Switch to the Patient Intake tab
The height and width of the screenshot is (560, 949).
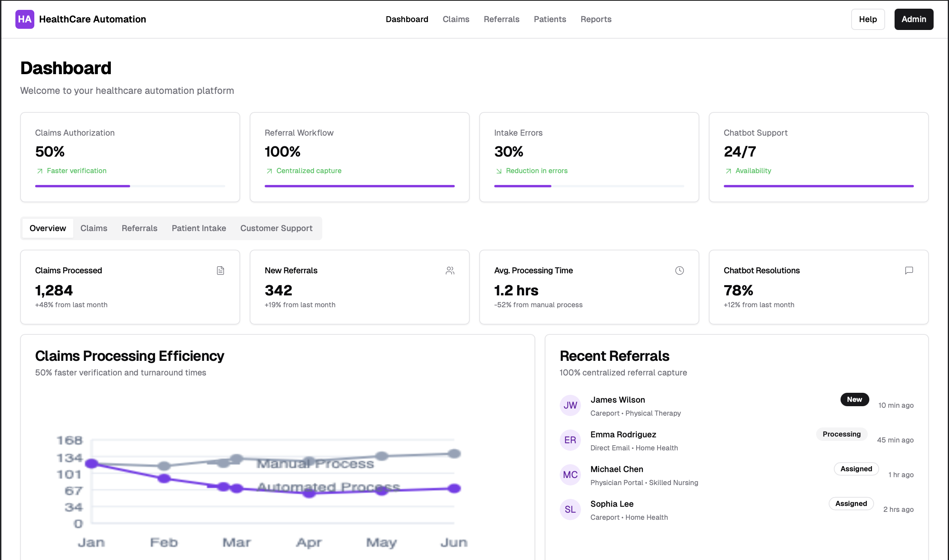click(198, 228)
